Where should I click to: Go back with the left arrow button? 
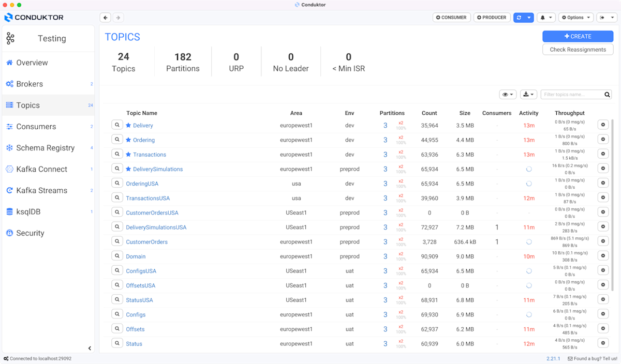pos(106,18)
